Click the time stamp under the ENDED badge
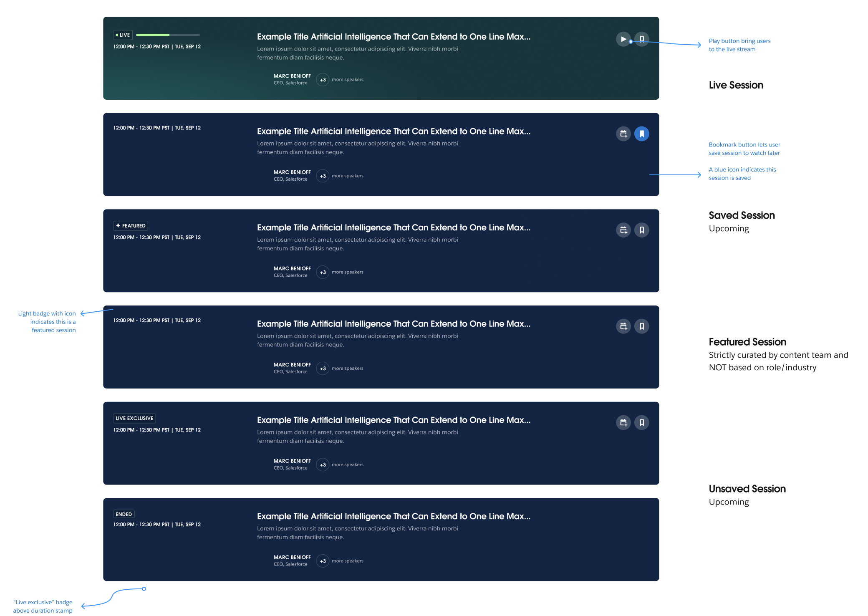The width and height of the screenshot is (868, 616). 157,525
